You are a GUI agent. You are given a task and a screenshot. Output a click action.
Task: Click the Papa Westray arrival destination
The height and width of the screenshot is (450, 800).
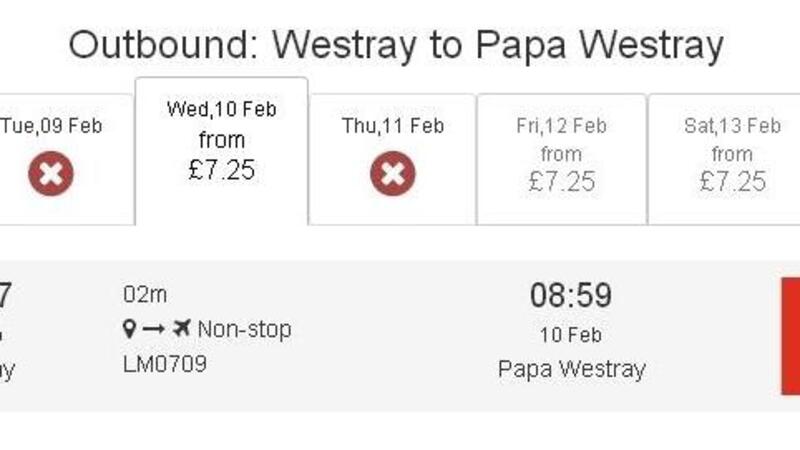tap(571, 369)
